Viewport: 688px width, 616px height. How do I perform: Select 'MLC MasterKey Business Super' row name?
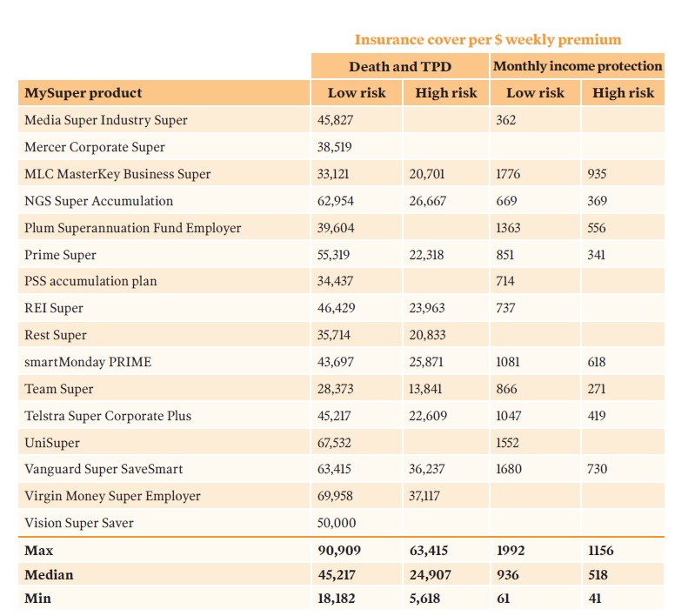point(117,174)
